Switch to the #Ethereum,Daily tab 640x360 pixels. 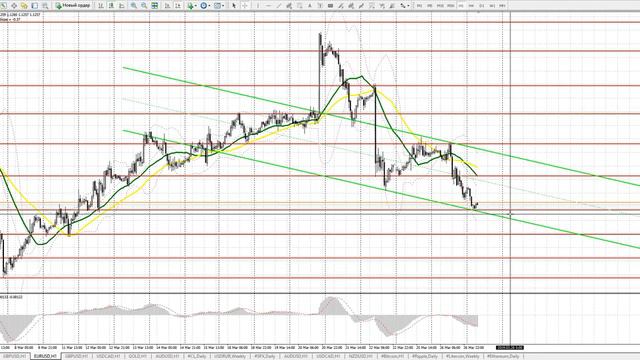[x=502, y=356]
